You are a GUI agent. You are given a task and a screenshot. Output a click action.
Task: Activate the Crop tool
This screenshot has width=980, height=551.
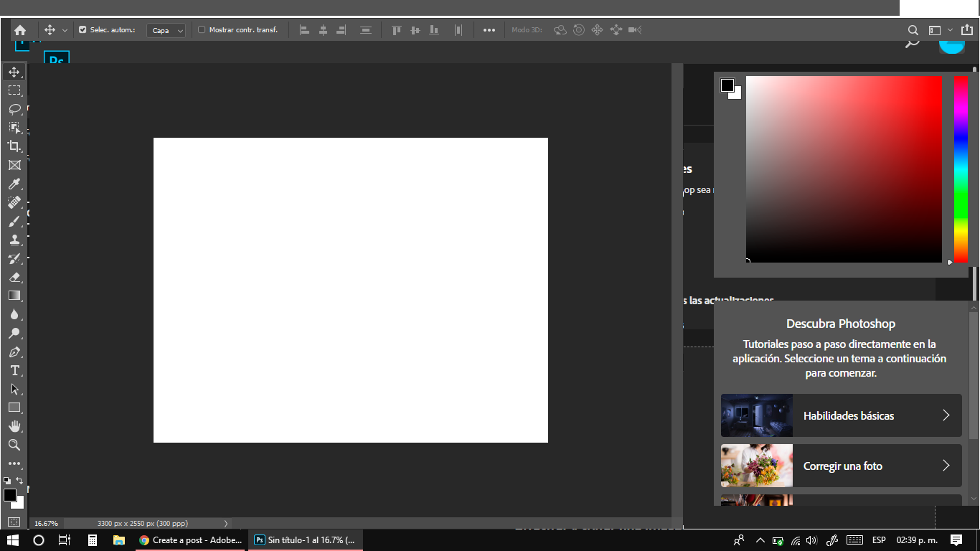click(14, 146)
